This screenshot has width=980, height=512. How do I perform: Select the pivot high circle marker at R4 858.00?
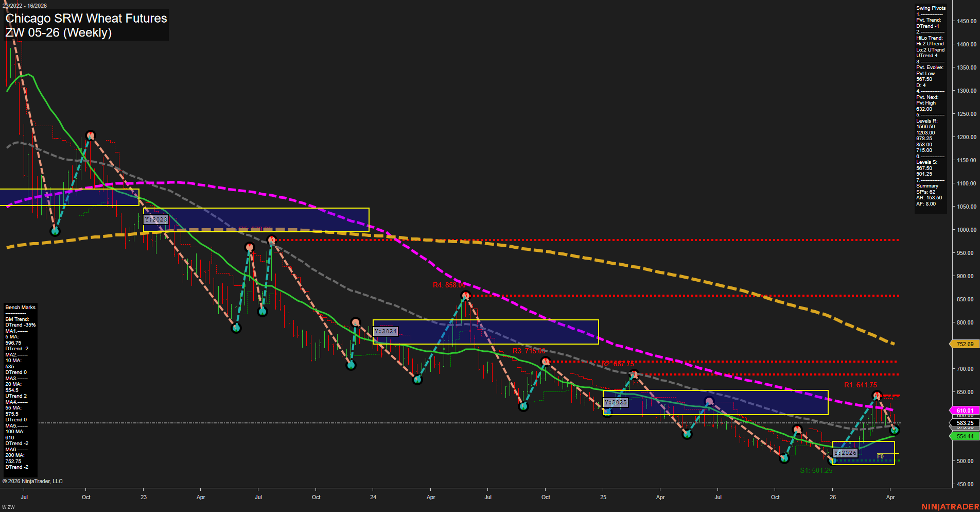(x=466, y=295)
